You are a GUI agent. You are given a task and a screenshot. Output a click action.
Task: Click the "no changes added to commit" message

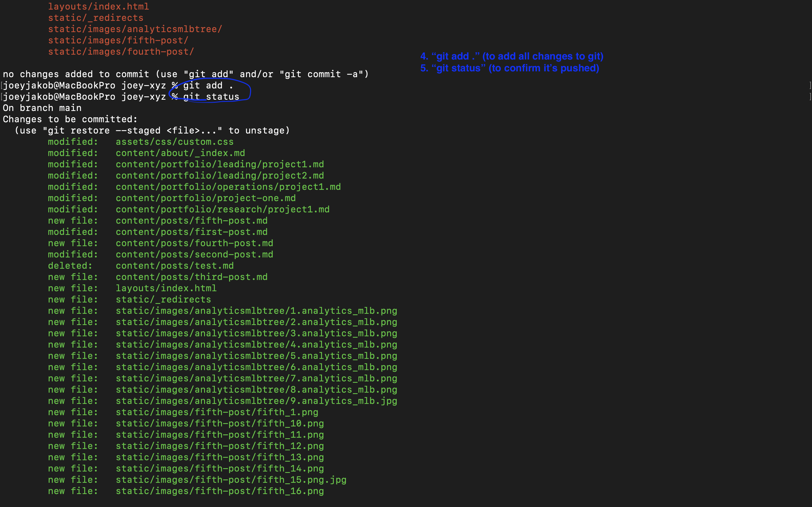[186, 74]
